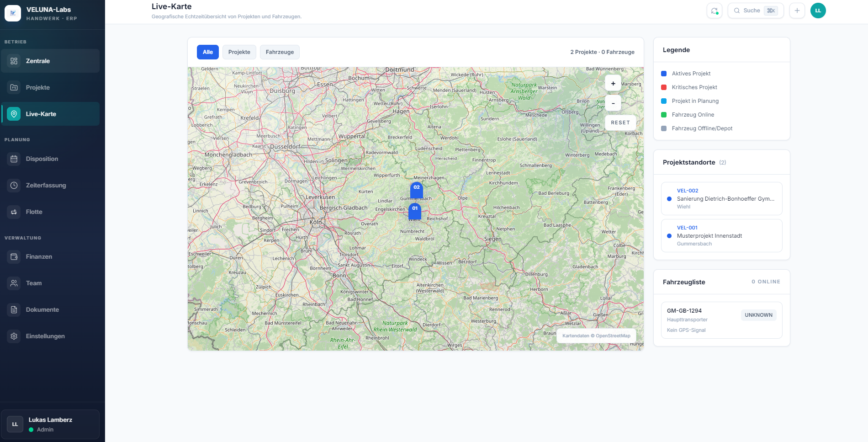Open the Projekte sidebar item
The height and width of the screenshot is (442, 868).
pyautogui.click(x=38, y=88)
